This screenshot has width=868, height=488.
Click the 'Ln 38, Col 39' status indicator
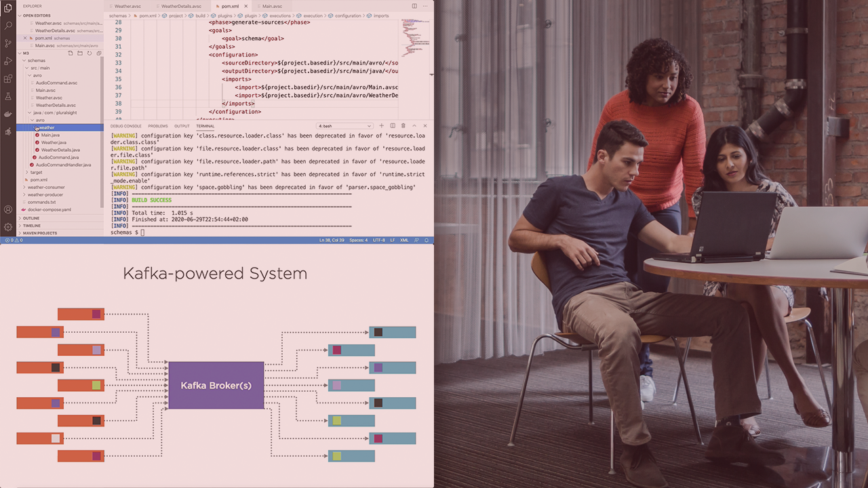pyautogui.click(x=333, y=240)
